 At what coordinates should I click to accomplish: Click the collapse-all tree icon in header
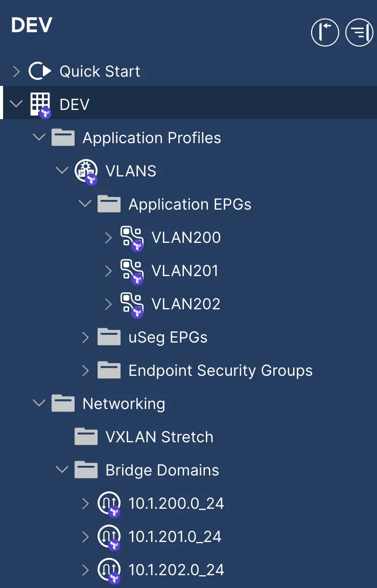click(359, 33)
